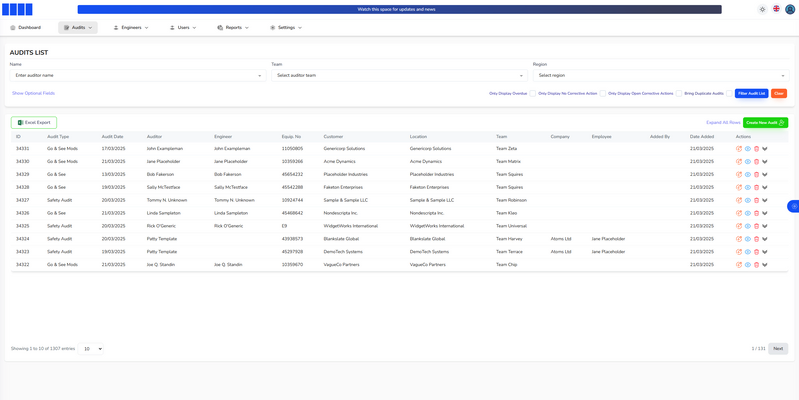Viewport: 799px width, 400px height.
Task: Click the delete trash icon for audit 34331
Action: pos(756,148)
